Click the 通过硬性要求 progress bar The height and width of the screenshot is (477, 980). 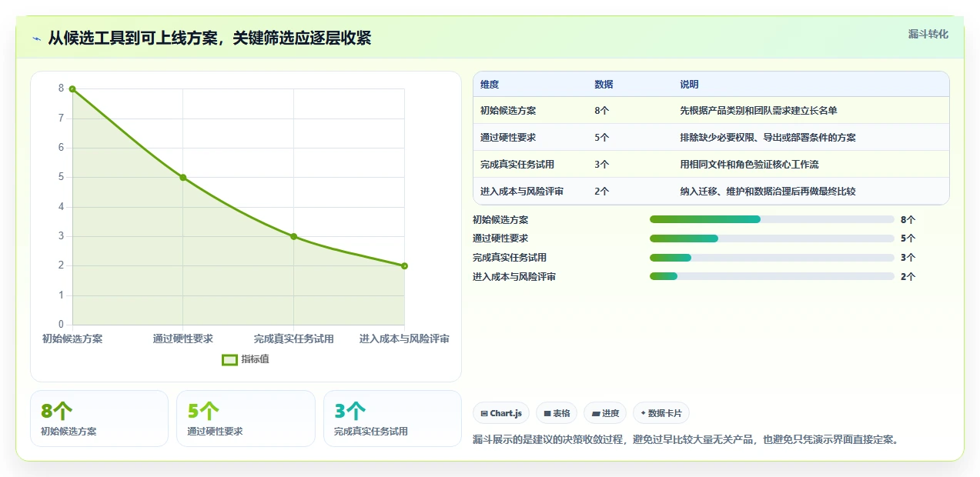772,239
